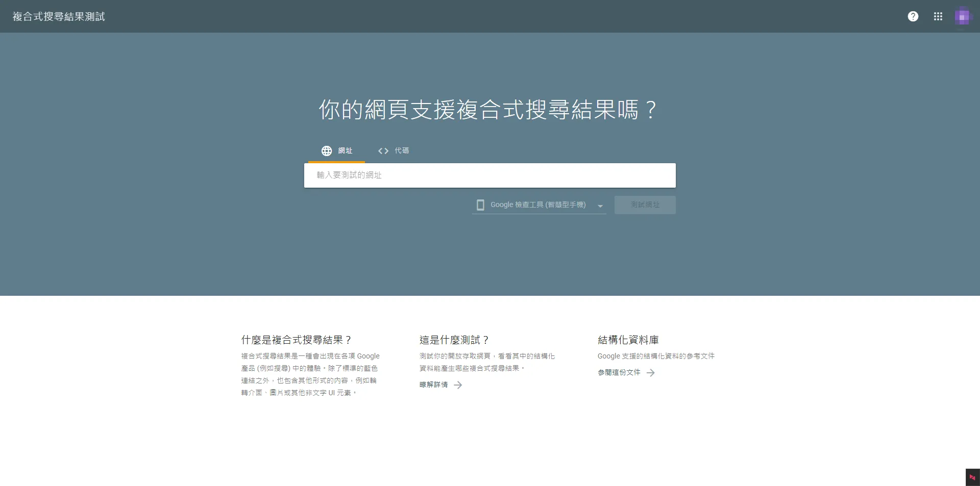
Task: Open the 瞭解詳情 link
Action: click(433, 385)
